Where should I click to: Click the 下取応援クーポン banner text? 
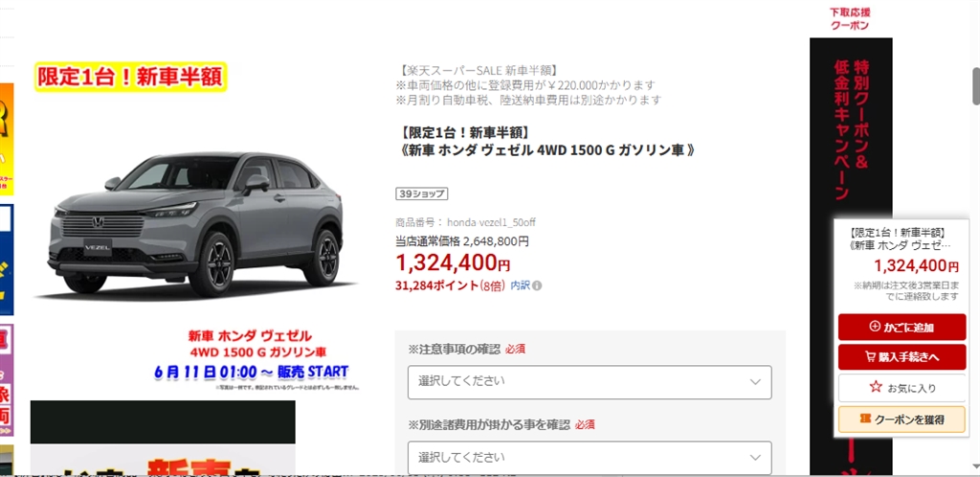(850, 19)
